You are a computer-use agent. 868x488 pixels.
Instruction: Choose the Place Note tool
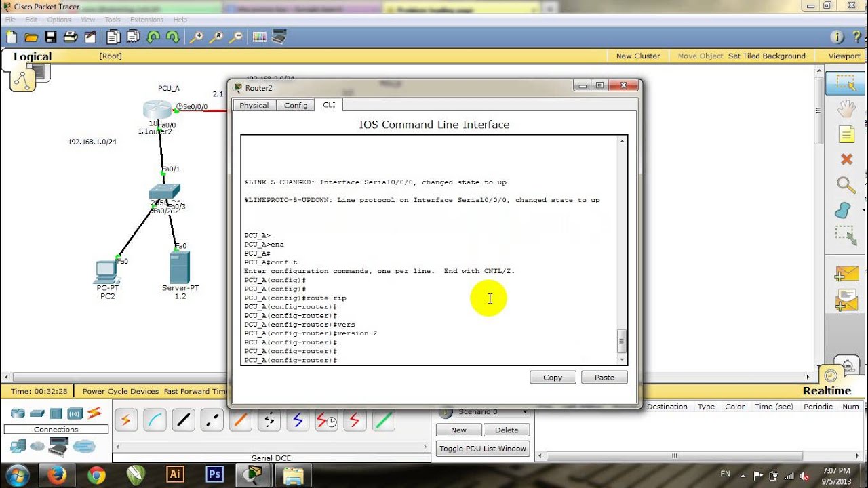(x=846, y=134)
